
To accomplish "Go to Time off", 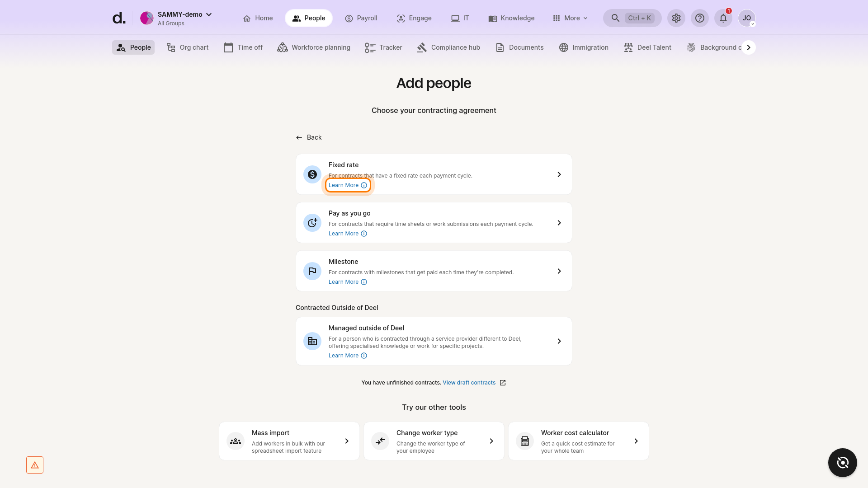I will pyautogui.click(x=243, y=47).
